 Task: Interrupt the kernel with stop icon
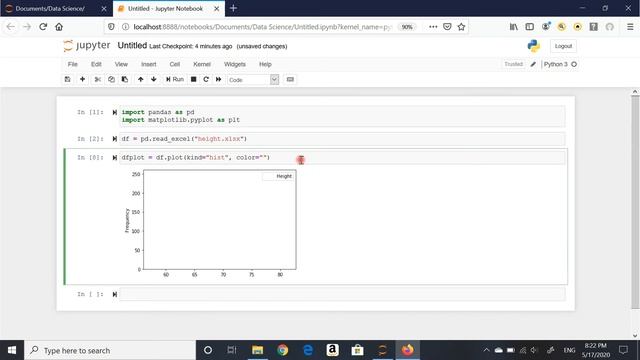coord(193,79)
